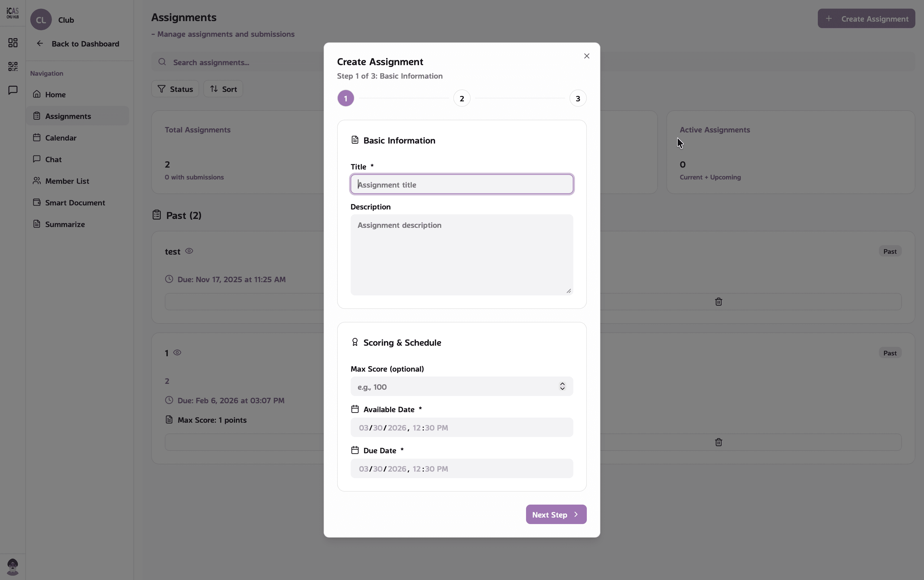Click the trash icon for assignment '1'

click(718, 442)
